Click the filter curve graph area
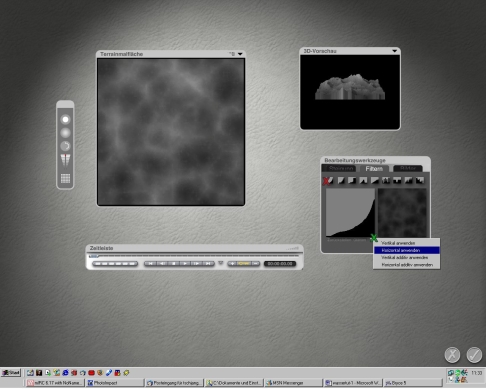The width and height of the screenshot is (486, 389). [x=350, y=212]
